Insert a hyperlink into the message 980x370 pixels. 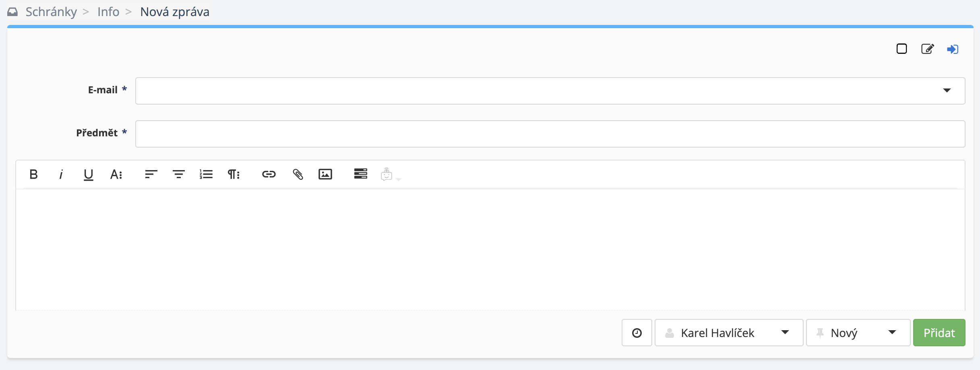tap(269, 174)
